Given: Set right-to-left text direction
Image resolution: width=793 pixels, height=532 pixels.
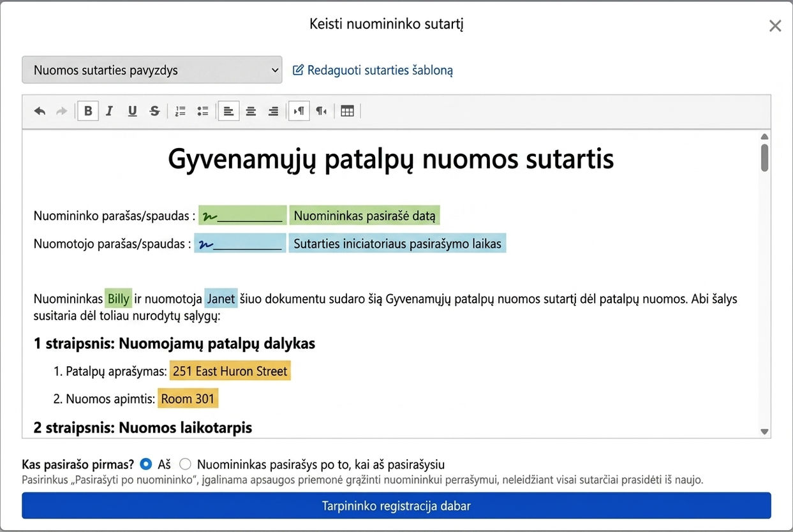Looking at the screenshot, I should (x=322, y=111).
